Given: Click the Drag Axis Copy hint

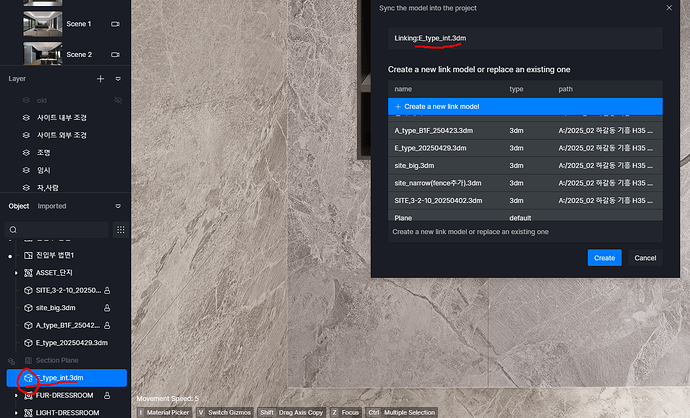Looking at the screenshot, I should point(292,412).
